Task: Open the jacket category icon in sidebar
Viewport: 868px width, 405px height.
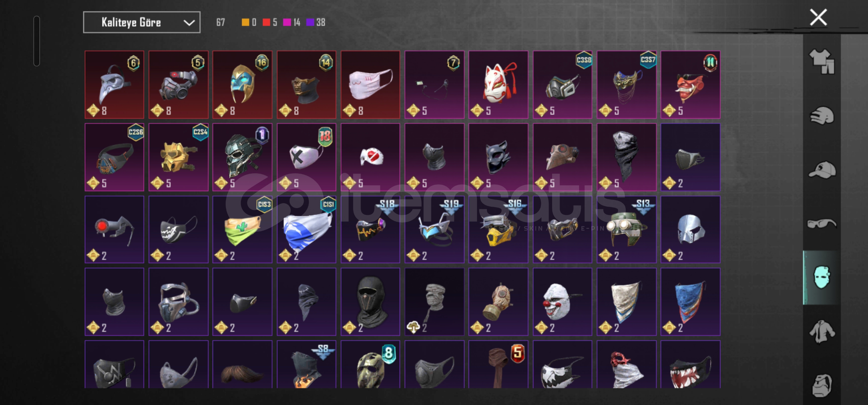Action: tap(822, 331)
